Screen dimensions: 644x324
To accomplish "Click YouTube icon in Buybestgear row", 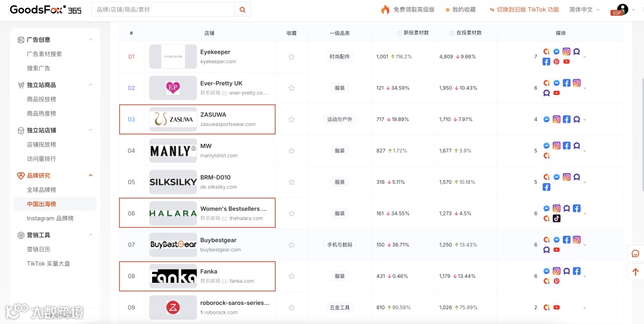I will click(x=556, y=249).
